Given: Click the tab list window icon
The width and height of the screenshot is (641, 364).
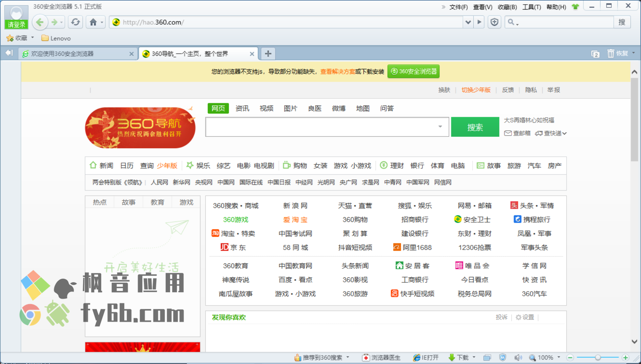Looking at the screenshot, I should pyautogui.click(x=595, y=54).
